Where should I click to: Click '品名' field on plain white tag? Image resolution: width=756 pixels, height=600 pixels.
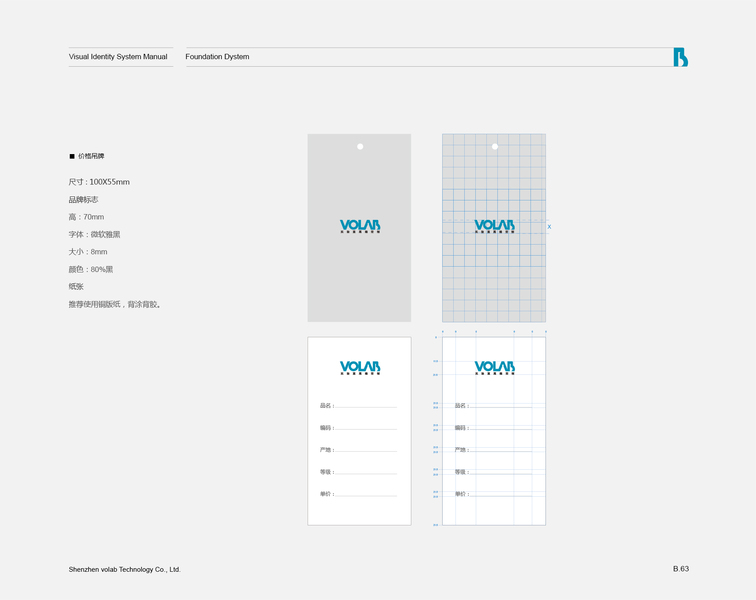click(x=358, y=406)
